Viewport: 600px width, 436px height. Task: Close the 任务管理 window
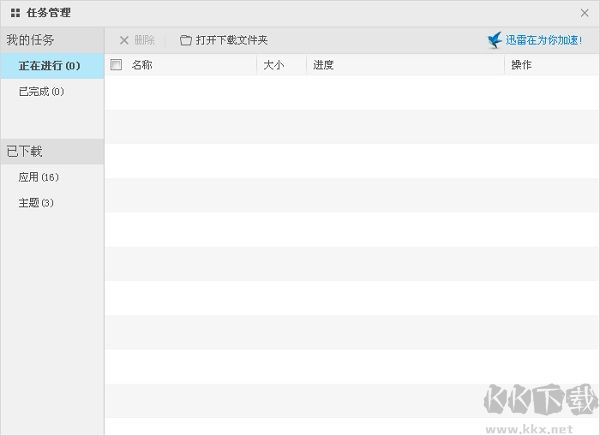[x=584, y=13]
